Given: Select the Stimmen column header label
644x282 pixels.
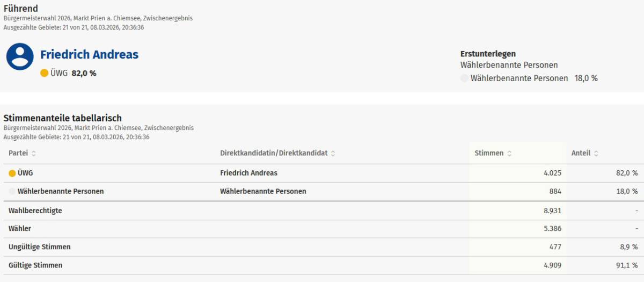Looking at the screenshot, I should tap(489, 154).
